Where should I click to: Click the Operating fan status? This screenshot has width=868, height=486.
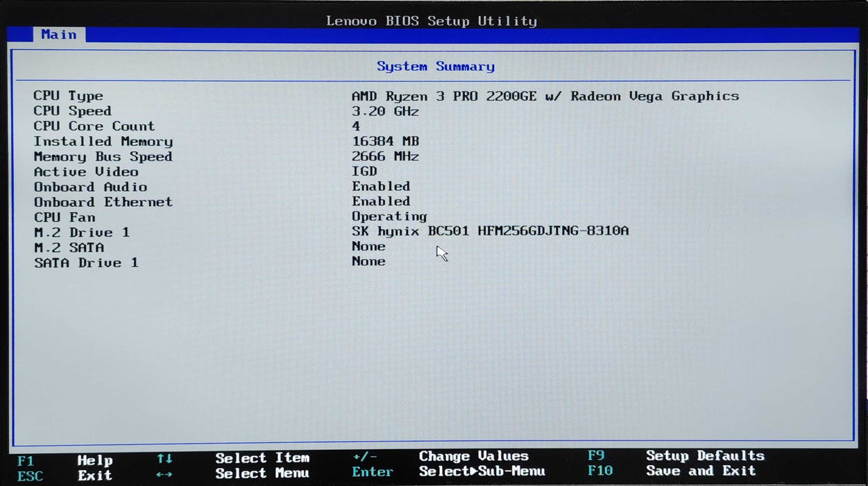[389, 217]
